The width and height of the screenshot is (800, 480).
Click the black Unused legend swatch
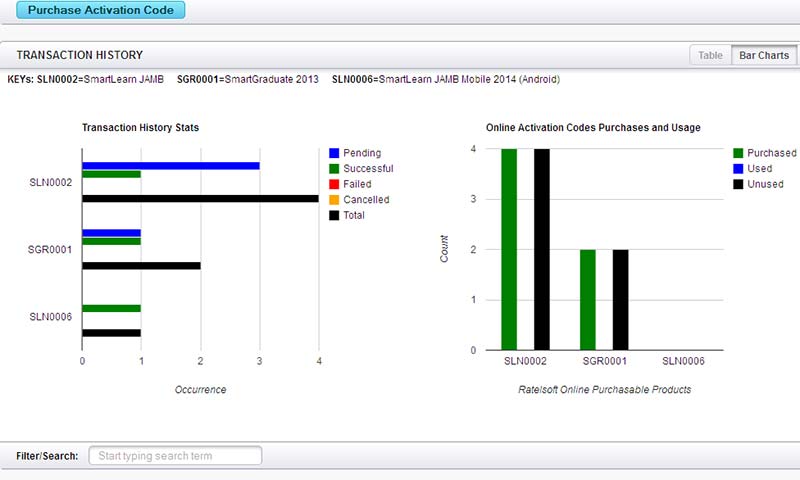[739, 184]
